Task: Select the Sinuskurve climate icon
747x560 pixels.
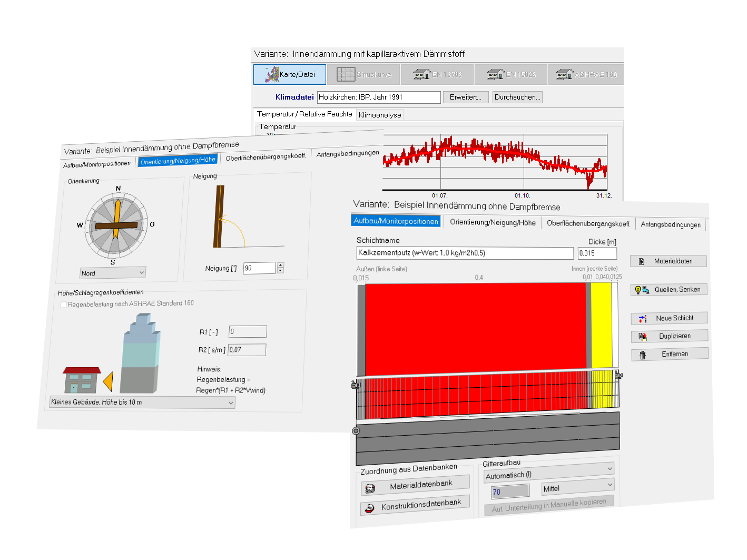Action: pyautogui.click(x=346, y=74)
